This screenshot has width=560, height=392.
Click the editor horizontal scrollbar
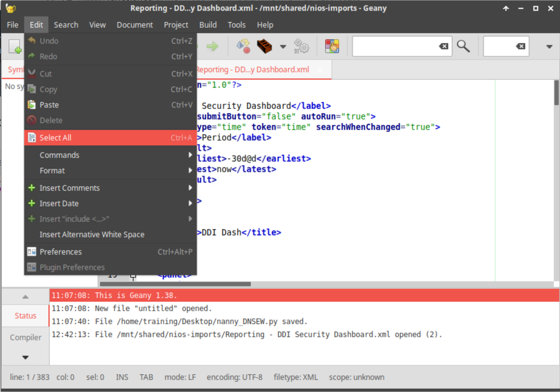(175, 284)
